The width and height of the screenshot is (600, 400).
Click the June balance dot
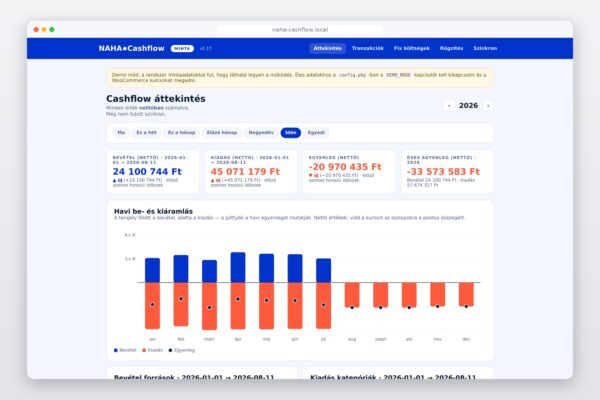pyautogui.click(x=295, y=300)
